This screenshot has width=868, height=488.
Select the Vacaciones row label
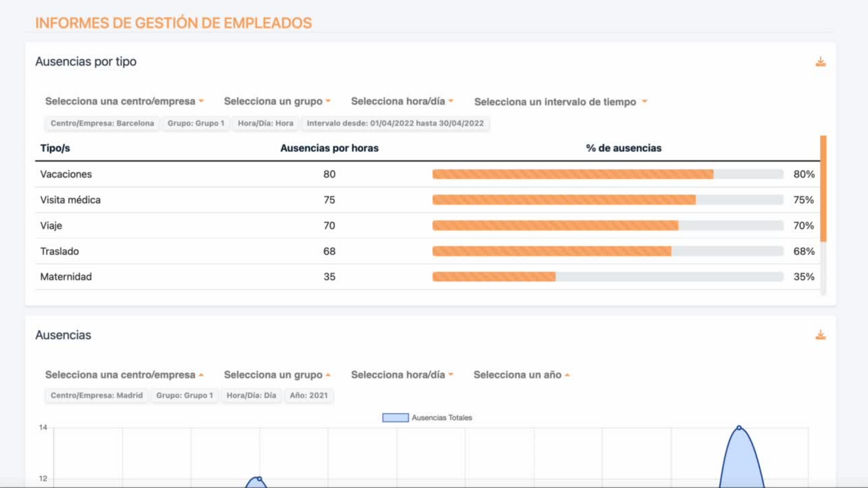tap(66, 174)
